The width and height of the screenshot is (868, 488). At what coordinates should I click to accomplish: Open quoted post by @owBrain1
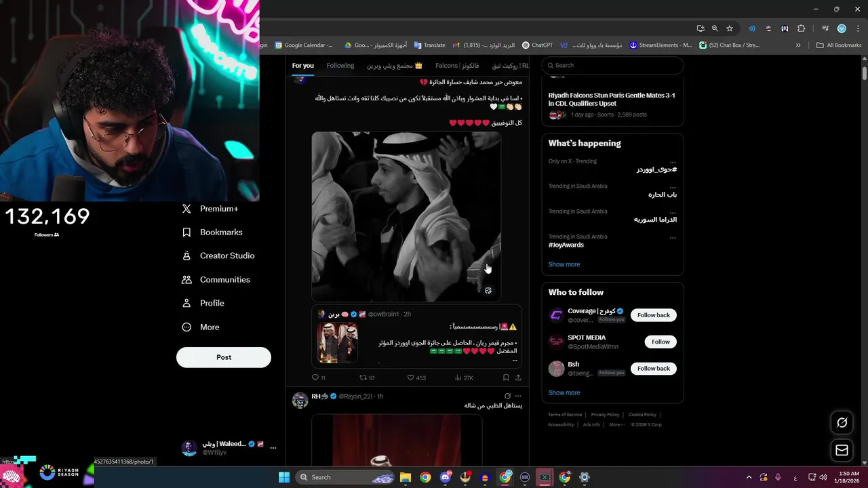417,335
